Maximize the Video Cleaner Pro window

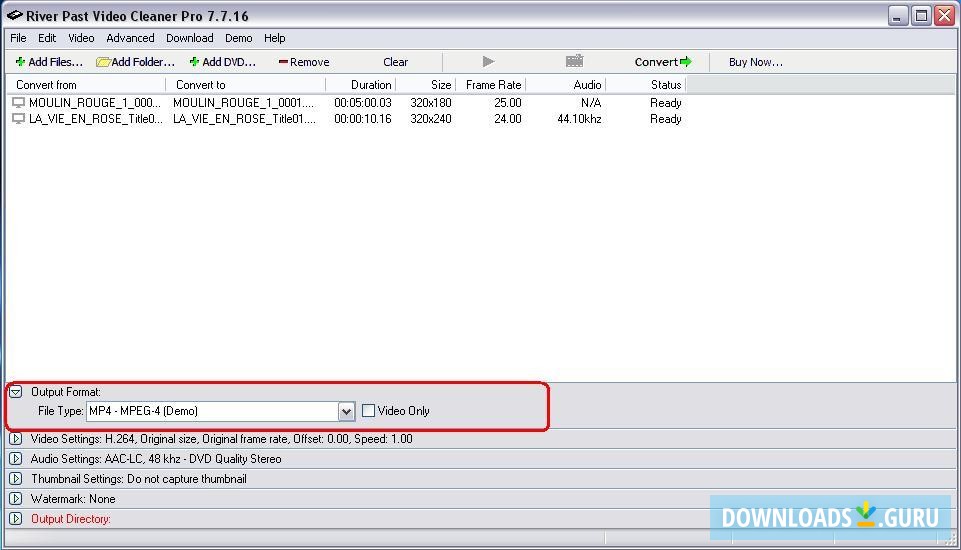tap(921, 15)
